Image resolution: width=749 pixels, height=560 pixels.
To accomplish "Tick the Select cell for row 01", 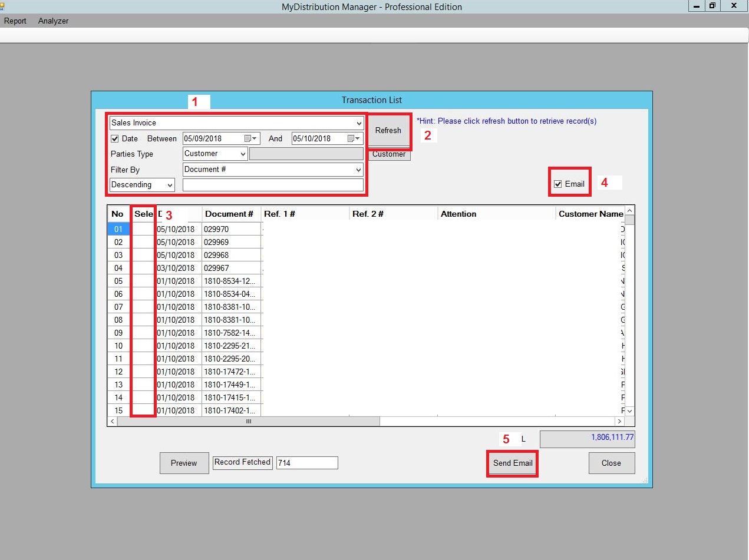I will tap(143, 229).
